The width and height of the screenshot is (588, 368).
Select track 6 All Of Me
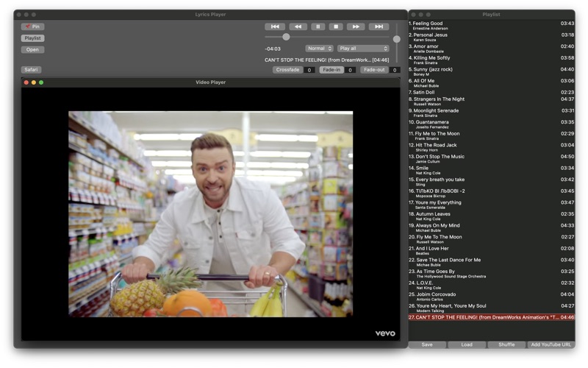pyautogui.click(x=491, y=83)
